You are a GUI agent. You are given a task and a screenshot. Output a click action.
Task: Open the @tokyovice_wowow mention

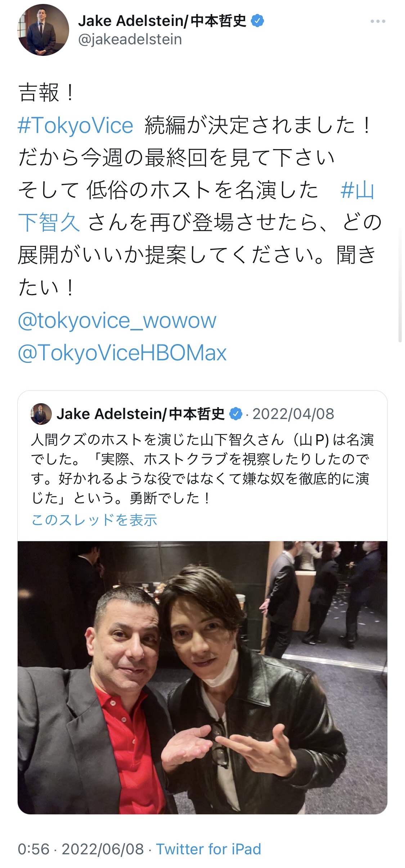click(x=117, y=320)
